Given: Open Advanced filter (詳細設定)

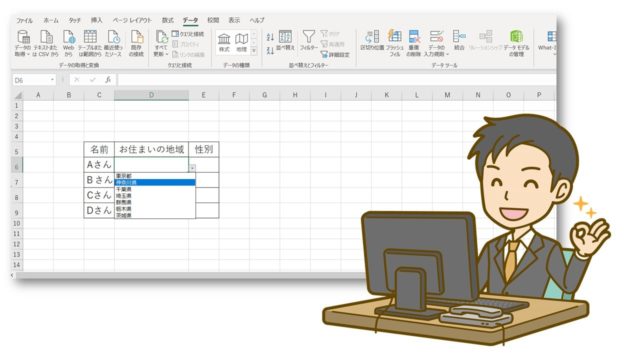Looking at the screenshot, I should 335,54.
